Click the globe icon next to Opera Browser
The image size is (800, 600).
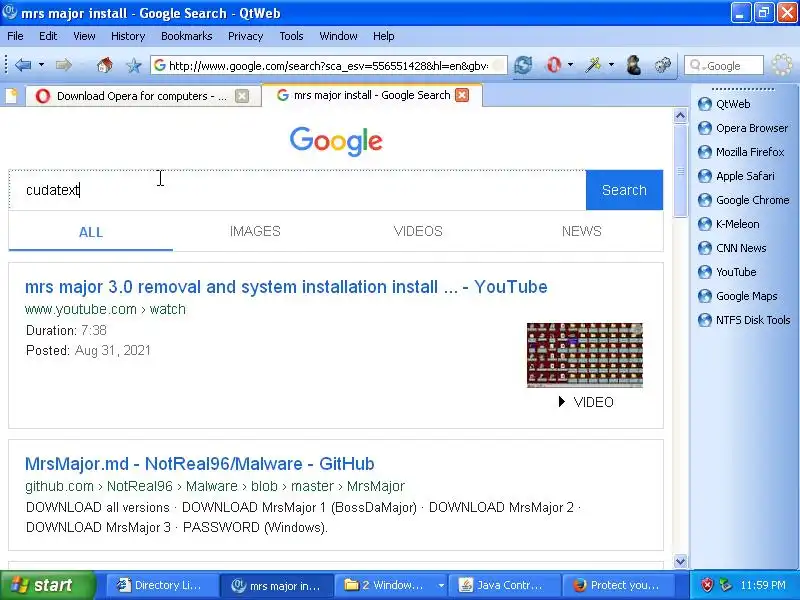[705, 128]
